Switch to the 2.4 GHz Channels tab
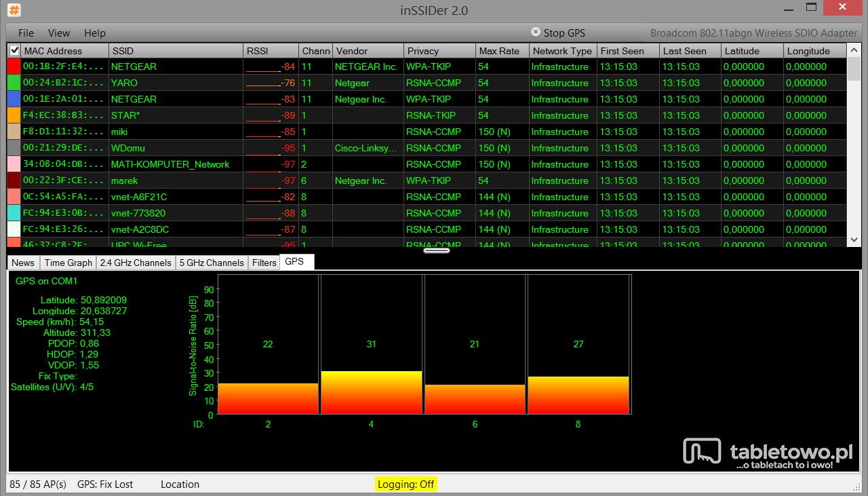The image size is (868, 496). pyautogui.click(x=136, y=263)
